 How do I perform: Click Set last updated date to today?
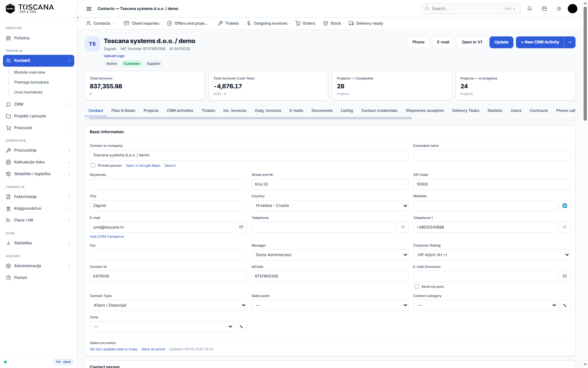(x=114, y=349)
